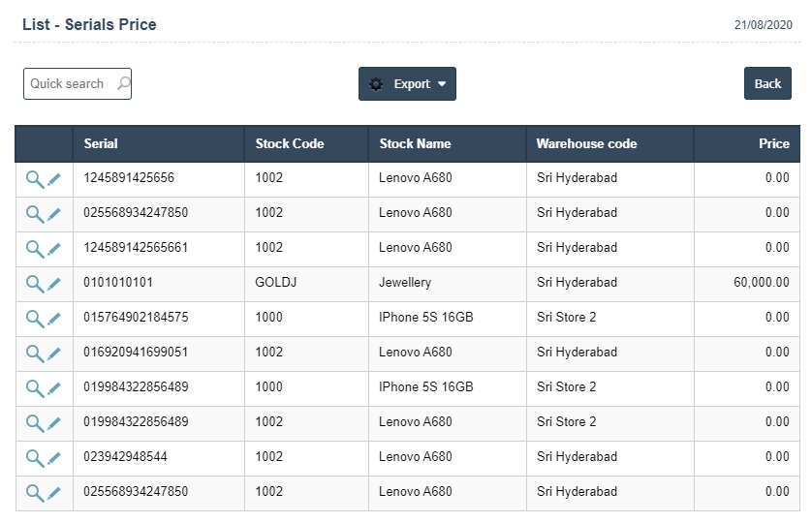
Task: Open the Export dropdown menu
Action: tap(407, 84)
